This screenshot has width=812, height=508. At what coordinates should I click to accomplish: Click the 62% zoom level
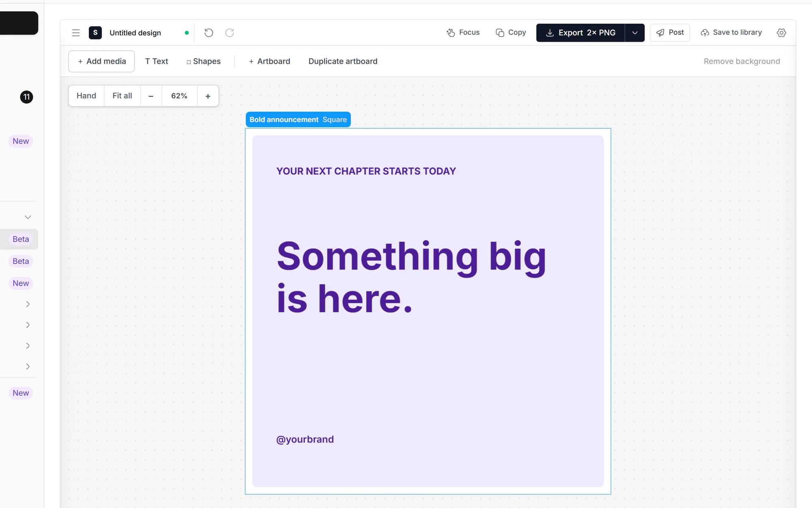click(179, 96)
